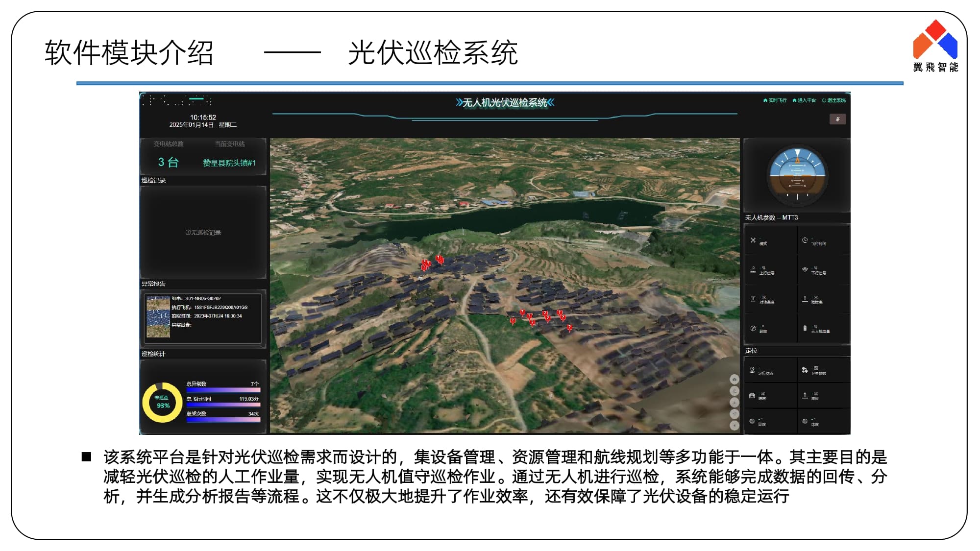This screenshot has height=551, width=980.
Task: Click the 实时飞行 link at top right
Action: 775,100
